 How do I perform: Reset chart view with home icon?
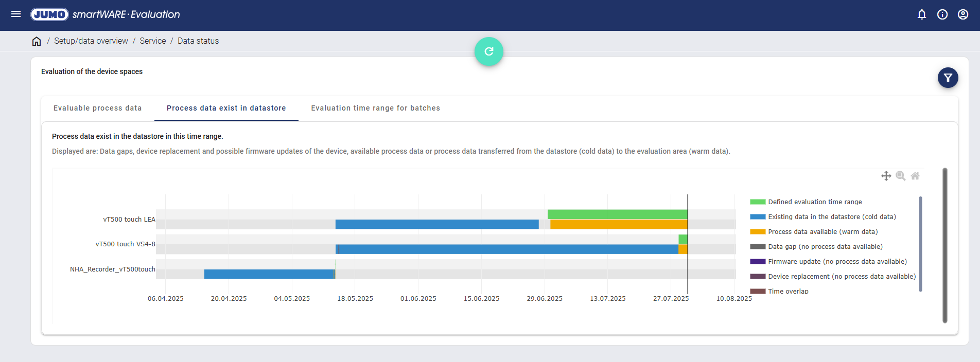coord(915,176)
